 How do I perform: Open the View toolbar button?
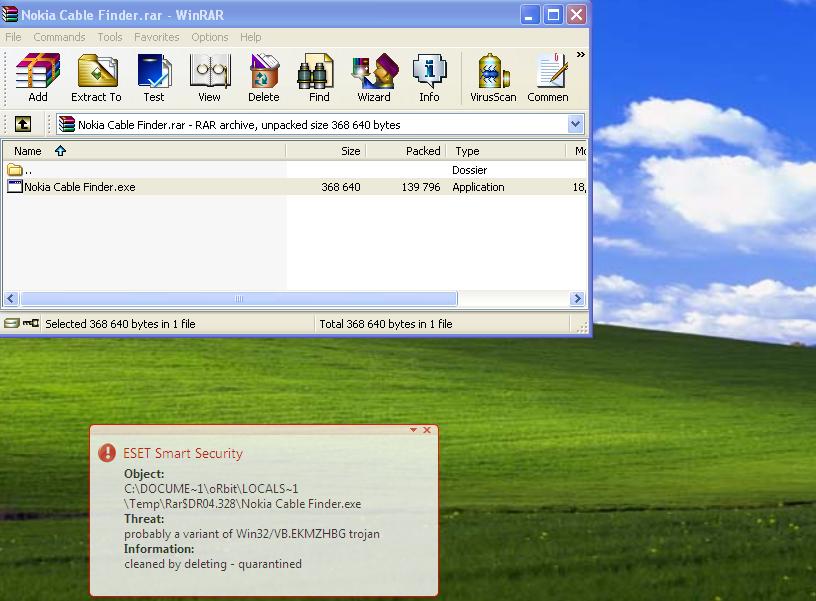[209, 78]
